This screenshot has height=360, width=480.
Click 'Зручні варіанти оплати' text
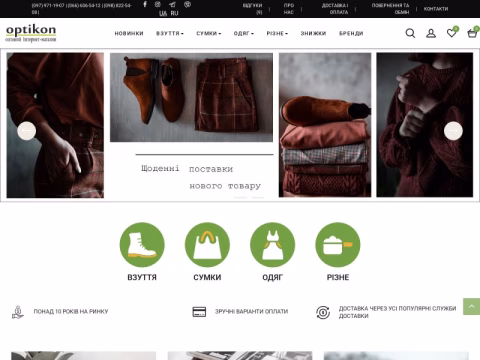pyautogui.click(x=251, y=312)
